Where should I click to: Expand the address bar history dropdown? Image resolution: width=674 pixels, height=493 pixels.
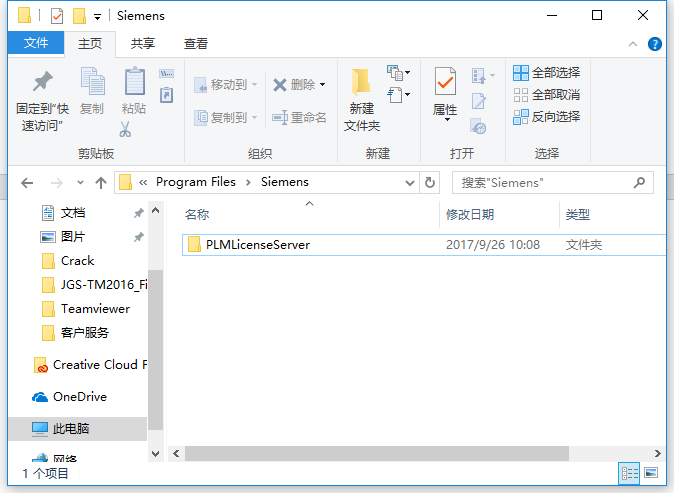(410, 183)
